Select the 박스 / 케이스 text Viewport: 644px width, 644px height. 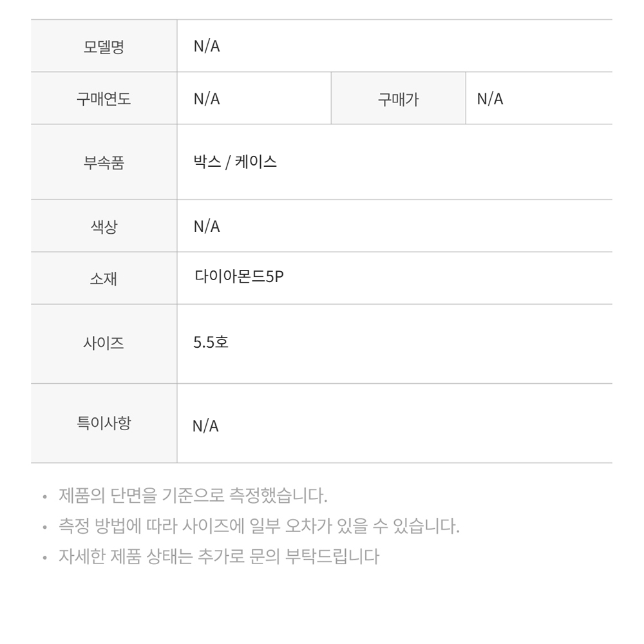coord(235,162)
